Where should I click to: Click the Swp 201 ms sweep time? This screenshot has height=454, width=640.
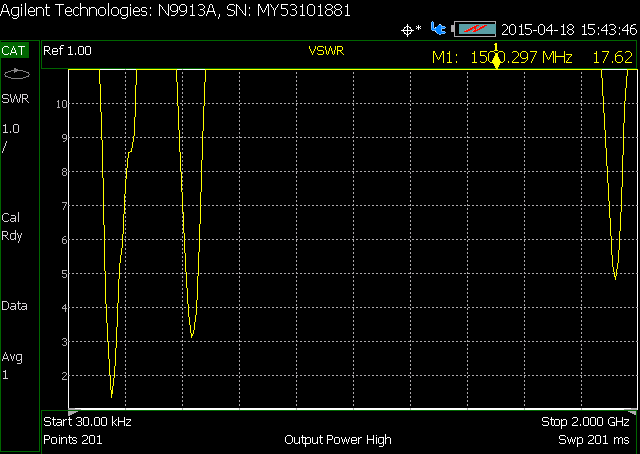click(594, 440)
